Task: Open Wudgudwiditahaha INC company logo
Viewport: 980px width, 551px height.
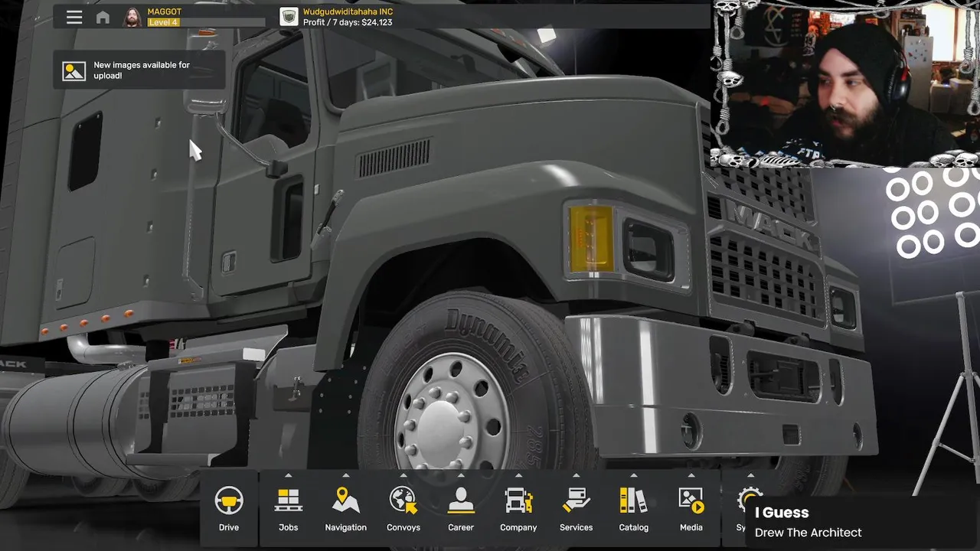Action: coord(289,17)
